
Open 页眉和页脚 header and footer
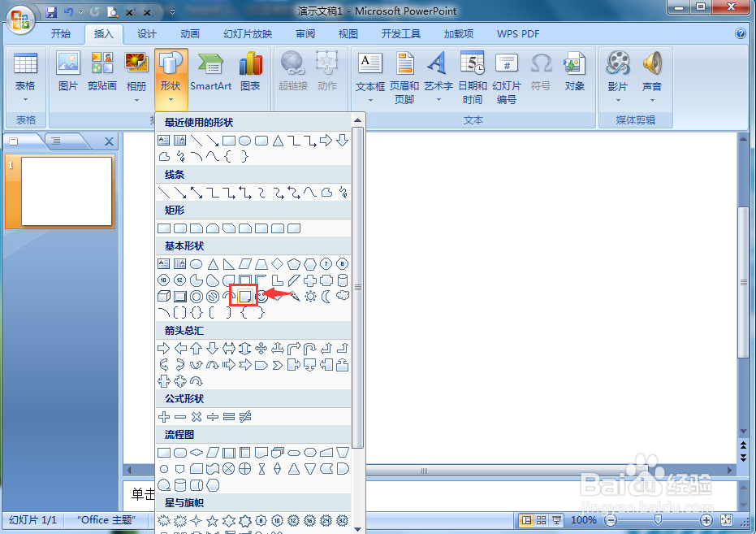[x=404, y=77]
